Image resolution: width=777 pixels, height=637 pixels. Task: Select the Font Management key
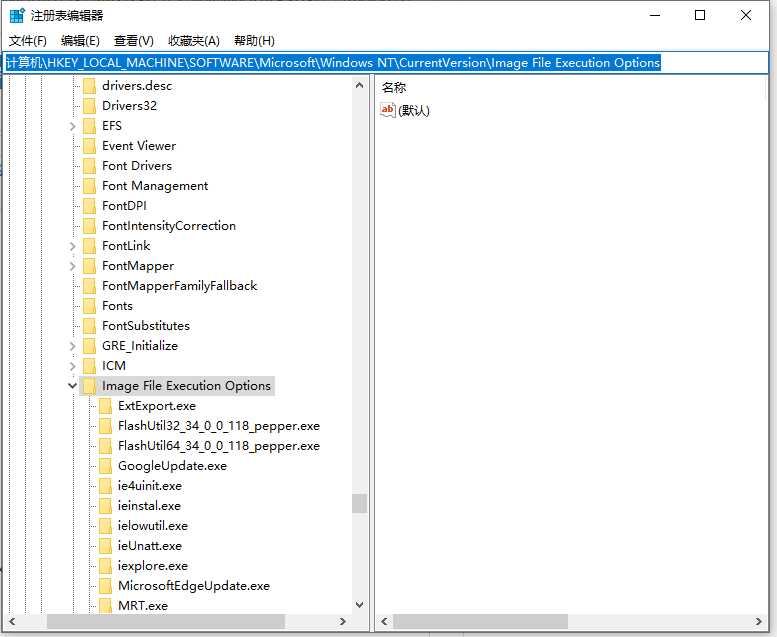(155, 186)
